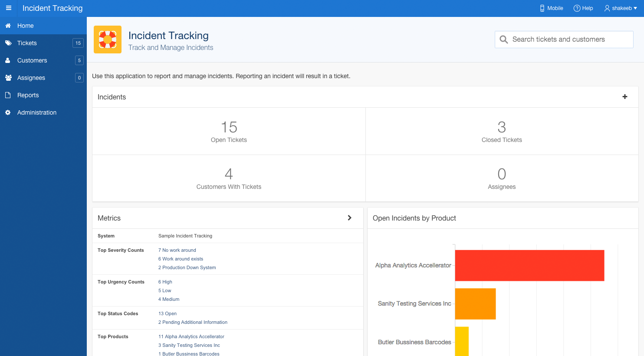Click the lifebuoy Incident Tracking logo

pos(108,40)
